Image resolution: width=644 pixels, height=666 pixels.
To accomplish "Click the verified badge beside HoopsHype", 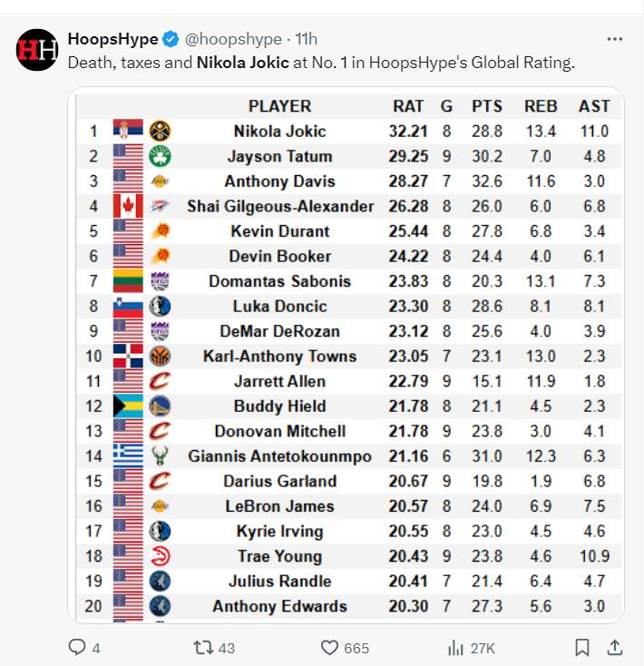I will (x=171, y=39).
